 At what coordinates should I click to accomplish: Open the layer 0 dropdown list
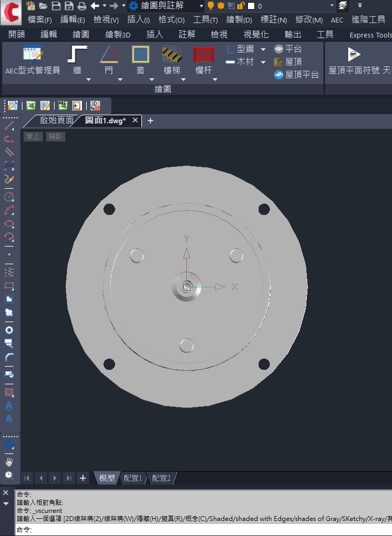coord(331,5)
